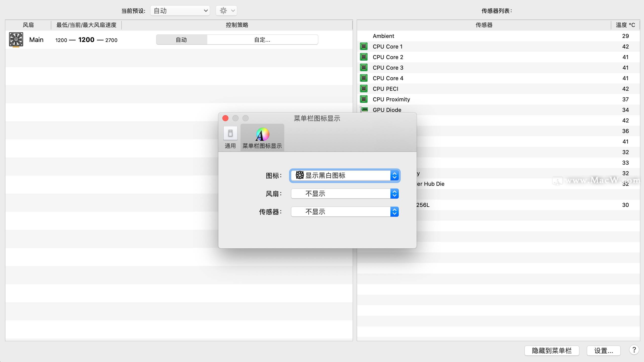Click the CPU PECI chip icon
The image size is (644, 362).
pos(364,89)
